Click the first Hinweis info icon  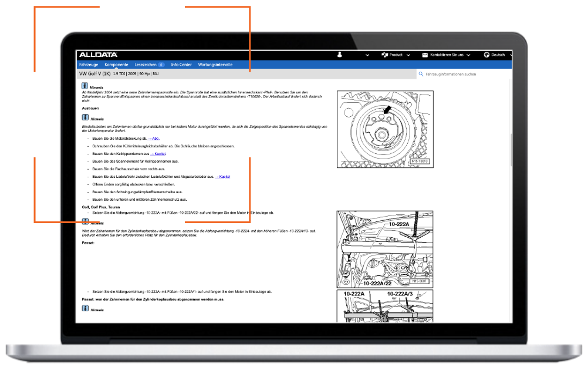tap(85, 86)
